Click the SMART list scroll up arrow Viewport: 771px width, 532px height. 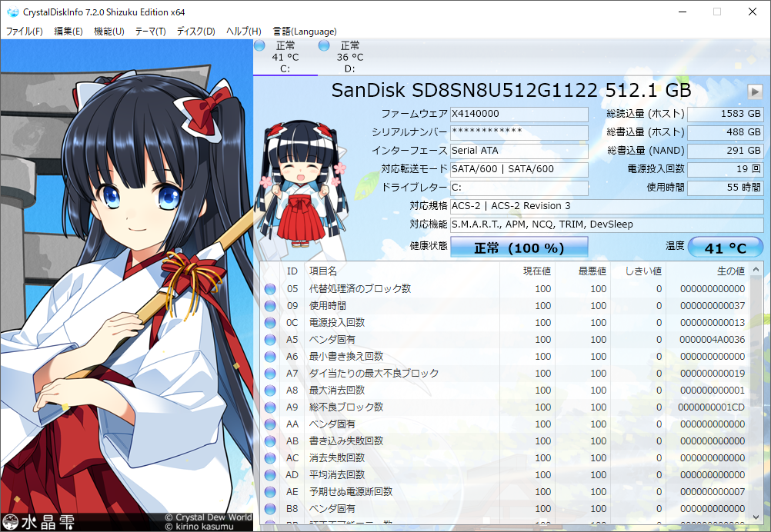click(756, 270)
